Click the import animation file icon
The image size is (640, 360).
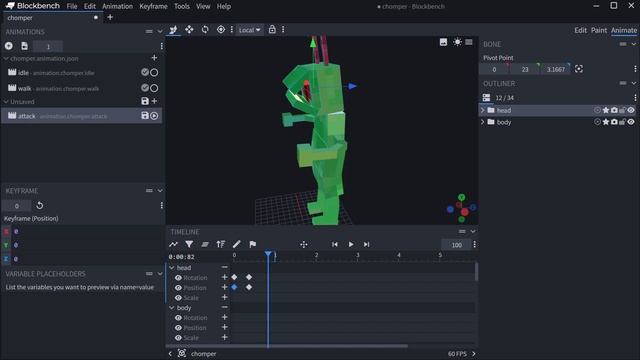24,46
